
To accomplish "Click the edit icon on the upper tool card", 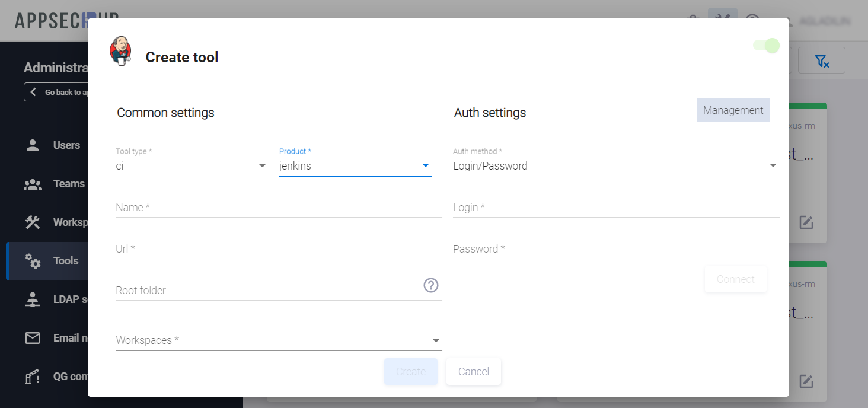I will pyautogui.click(x=806, y=222).
